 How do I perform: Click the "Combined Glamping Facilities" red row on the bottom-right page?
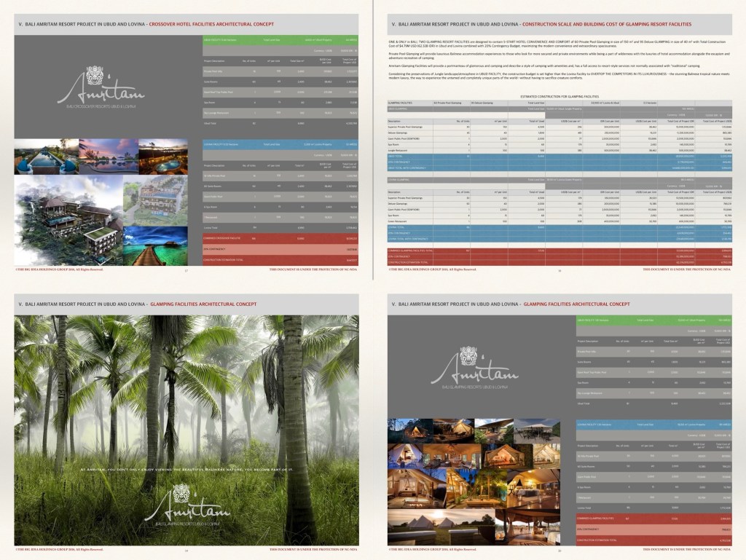653,518
